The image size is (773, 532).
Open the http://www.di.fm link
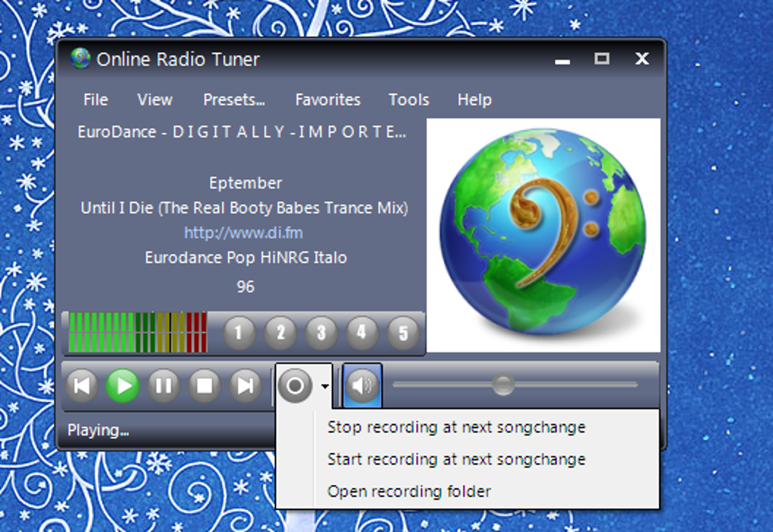click(x=243, y=232)
